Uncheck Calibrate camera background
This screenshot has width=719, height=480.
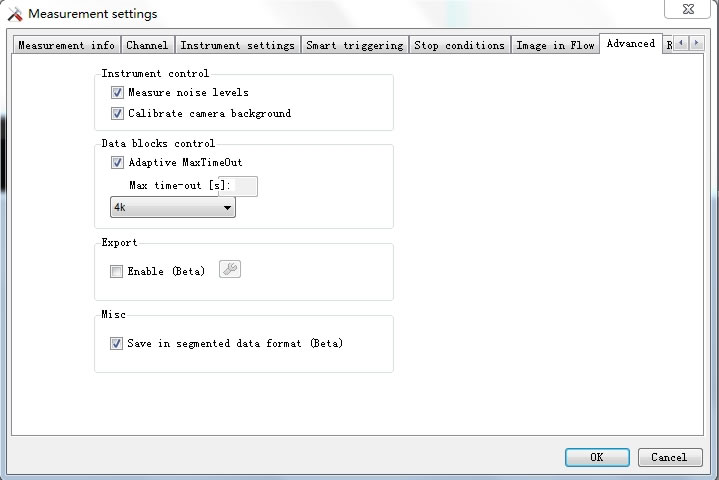click(117, 114)
